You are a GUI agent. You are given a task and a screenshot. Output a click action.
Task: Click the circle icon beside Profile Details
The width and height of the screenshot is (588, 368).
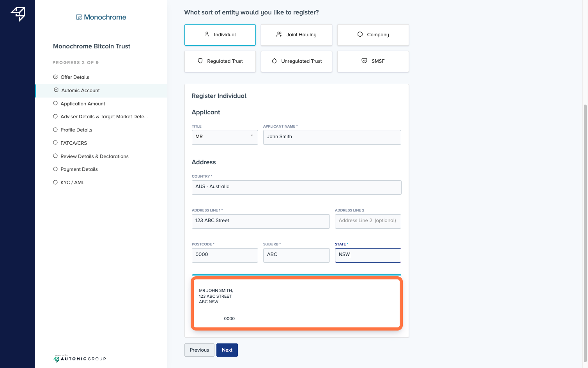coord(55,130)
